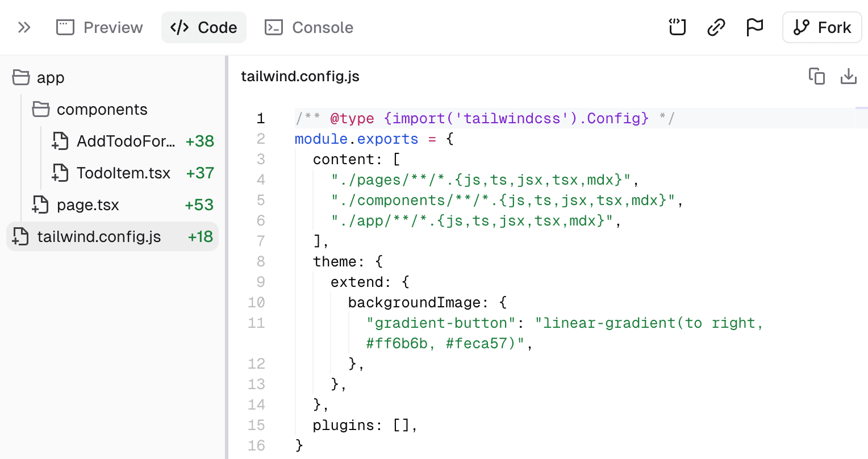Select the Code tab
Screen dimensions: 868x459
(x=203, y=27)
